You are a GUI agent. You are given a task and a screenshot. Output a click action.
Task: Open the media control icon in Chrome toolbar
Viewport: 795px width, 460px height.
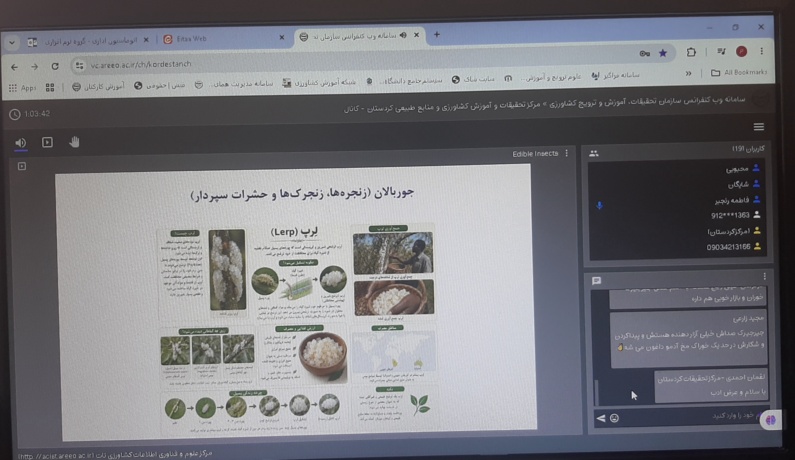pos(721,51)
